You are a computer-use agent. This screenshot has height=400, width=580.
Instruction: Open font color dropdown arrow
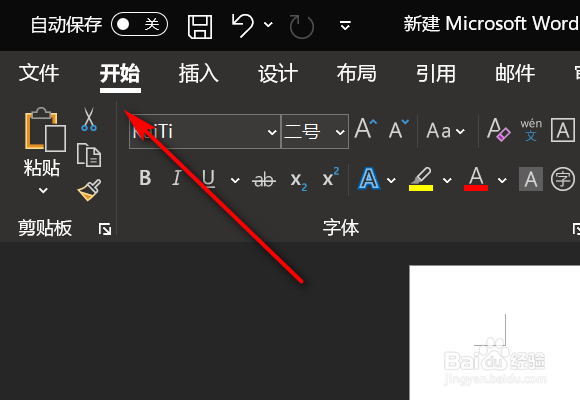pyautogui.click(x=502, y=180)
